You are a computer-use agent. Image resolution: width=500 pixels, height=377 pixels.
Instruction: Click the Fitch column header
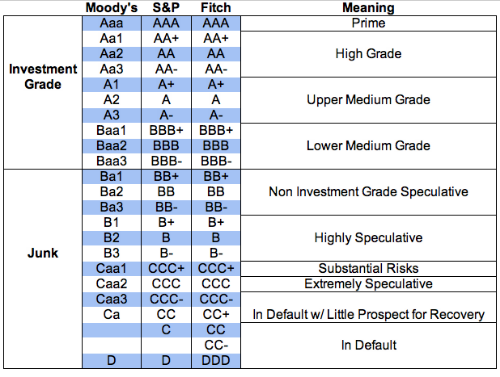(x=216, y=8)
